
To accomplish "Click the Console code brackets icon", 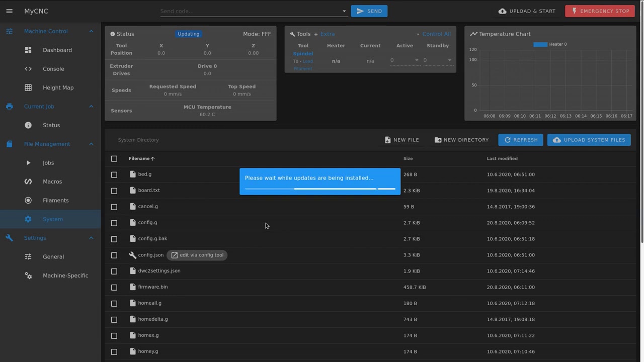I will [28, 69].
